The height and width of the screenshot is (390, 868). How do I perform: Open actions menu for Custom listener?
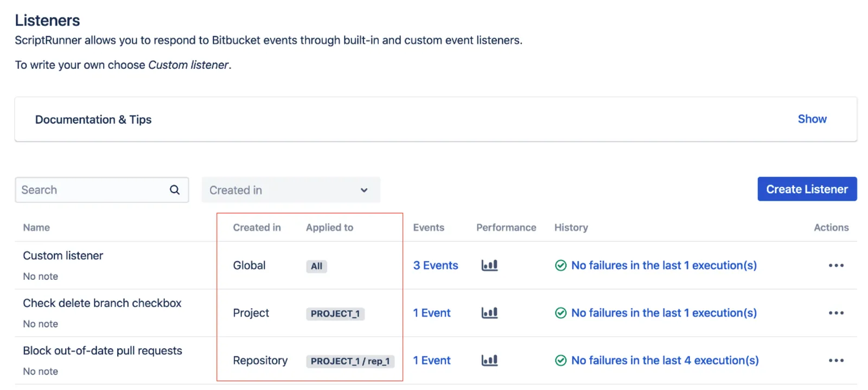pyautogui.click(x=836, y=265)
